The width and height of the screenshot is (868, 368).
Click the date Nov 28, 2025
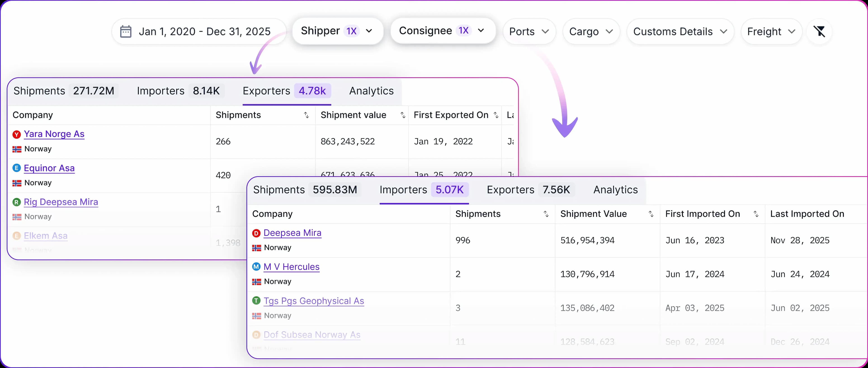[x=800, y=240]
